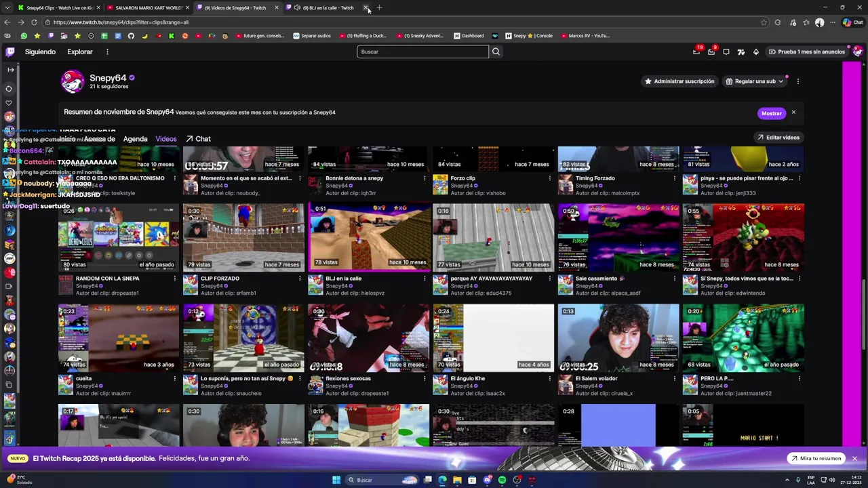Viewport: 868px width, 488px height.
Task: Open the Chat tab link
Action: (198, 139)
